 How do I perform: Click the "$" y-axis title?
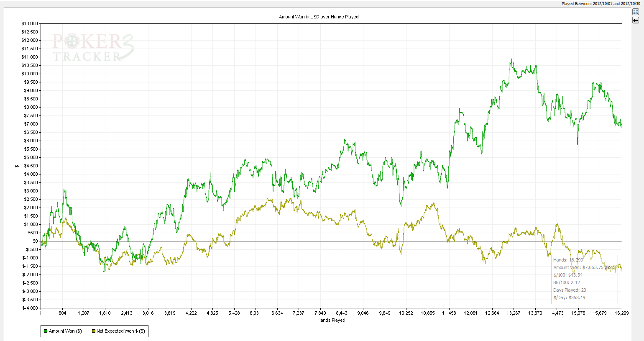(17, 166)
